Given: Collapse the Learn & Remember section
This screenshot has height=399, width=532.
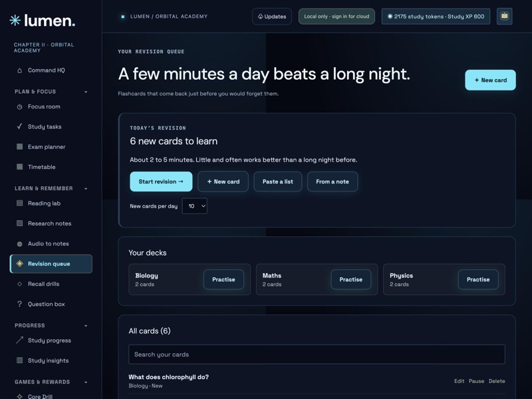Looking at the screenshot, I should click(86, 189).
